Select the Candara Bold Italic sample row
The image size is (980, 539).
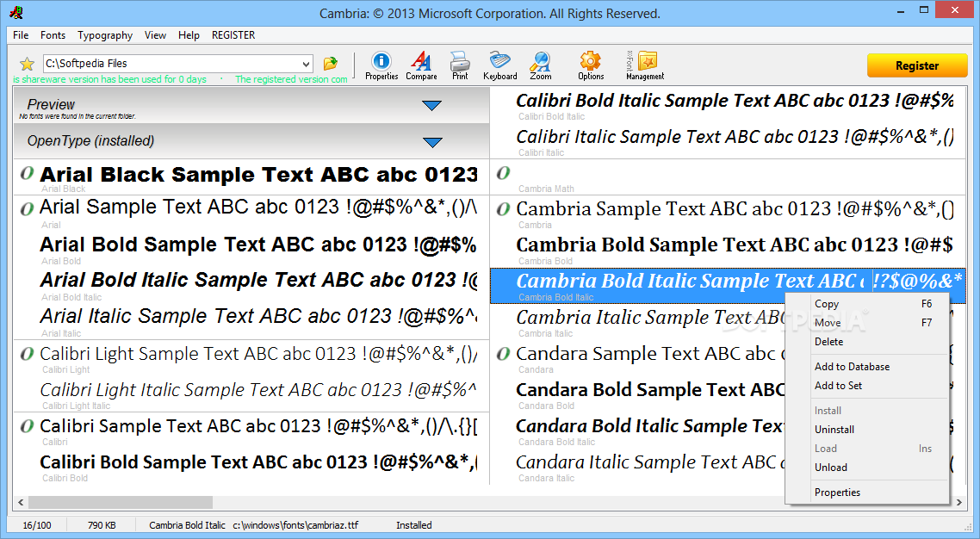[x=637, y=431]
